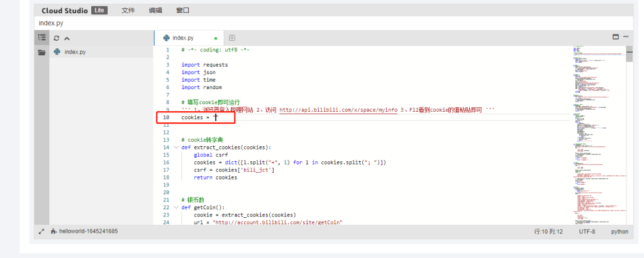
Task: Click the 'global csrf' line
Action: coord(211,155)
